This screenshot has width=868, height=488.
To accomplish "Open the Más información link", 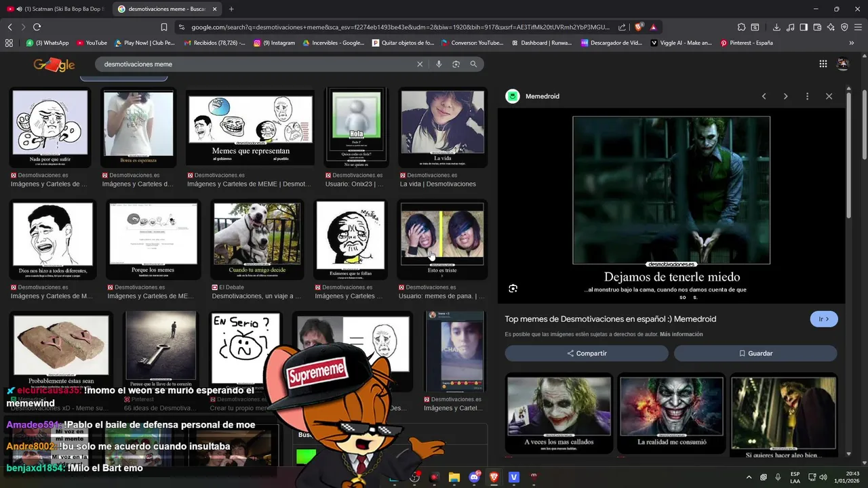I will pyautogui.click(x=681, y=334).
